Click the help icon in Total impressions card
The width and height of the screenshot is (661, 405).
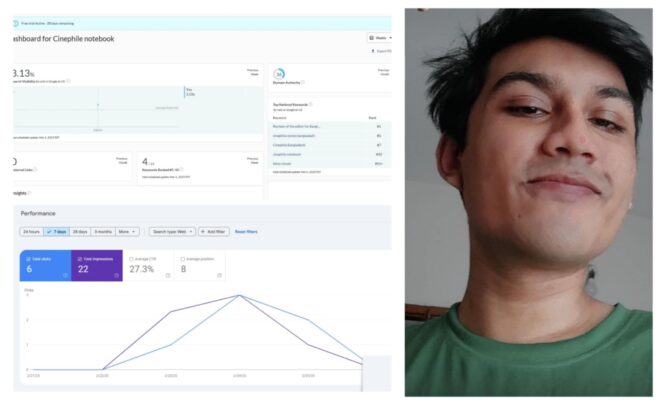tap(116, 275)
